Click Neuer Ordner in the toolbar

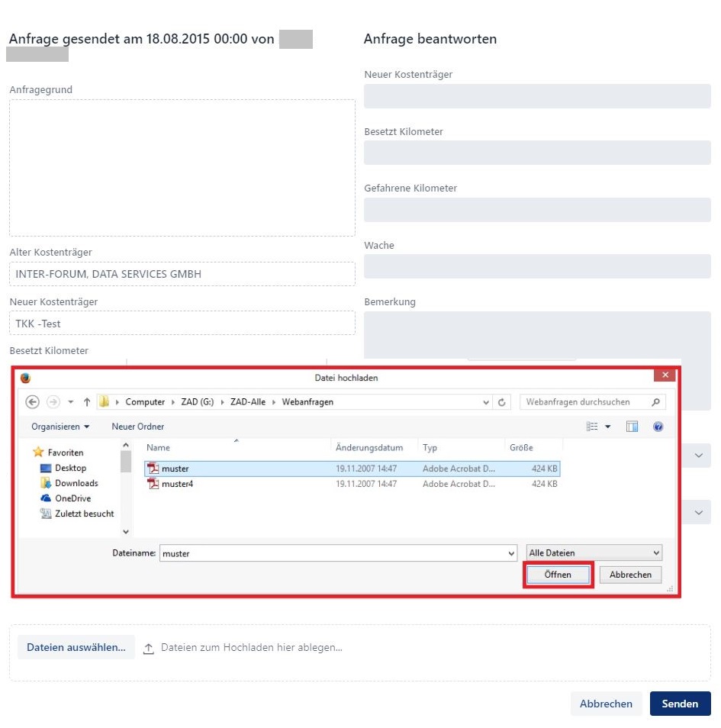coord(137,427)
